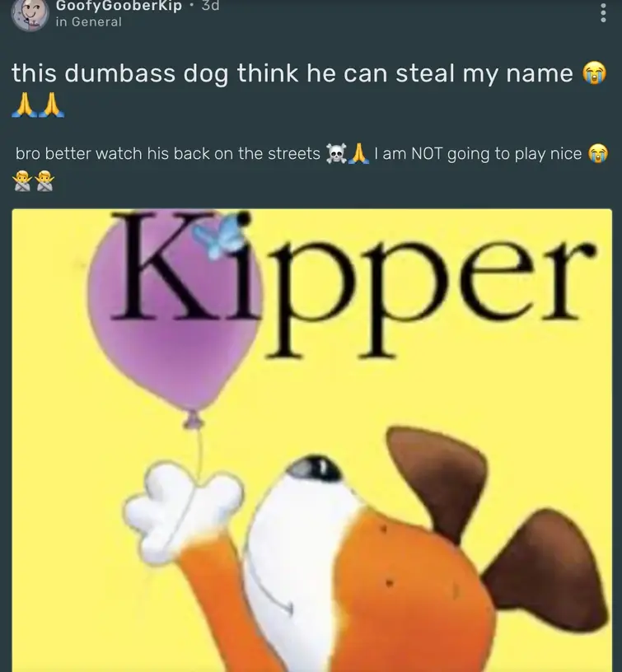Click the first praying hands emoji under title
622x672 pixels.
(24, 105)
